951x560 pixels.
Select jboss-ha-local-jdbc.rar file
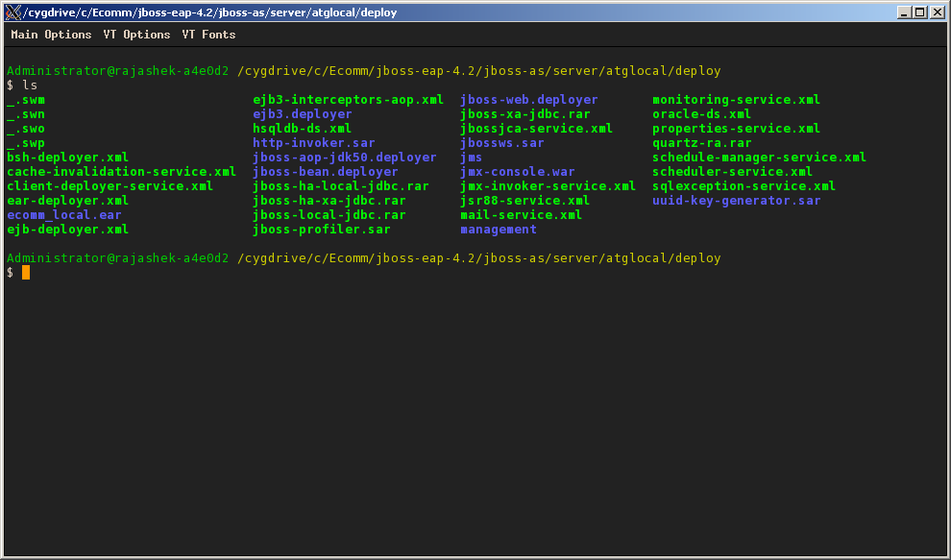[x=341, y=186]
